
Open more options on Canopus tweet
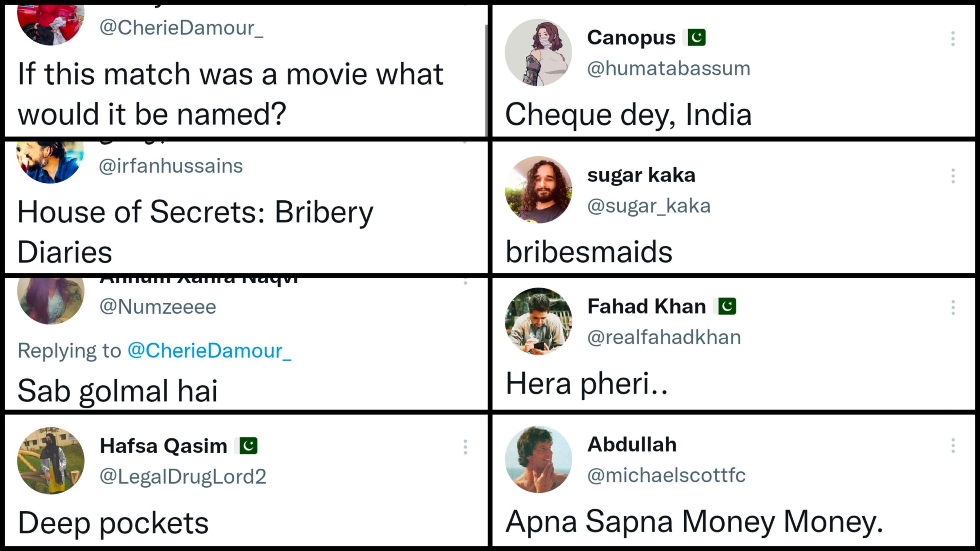pos(953,39)
